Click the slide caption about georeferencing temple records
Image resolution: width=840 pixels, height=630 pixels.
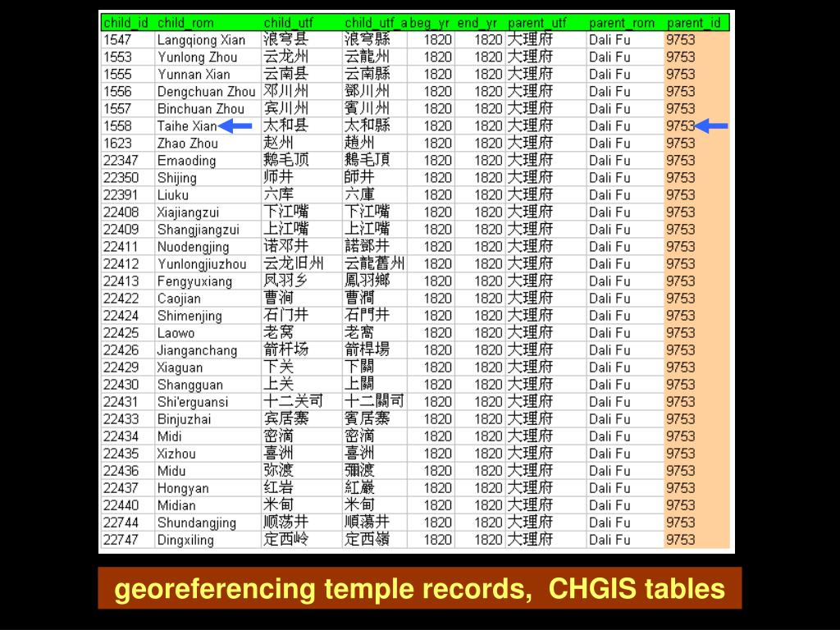pyautogui.click(x=419, y=589)
